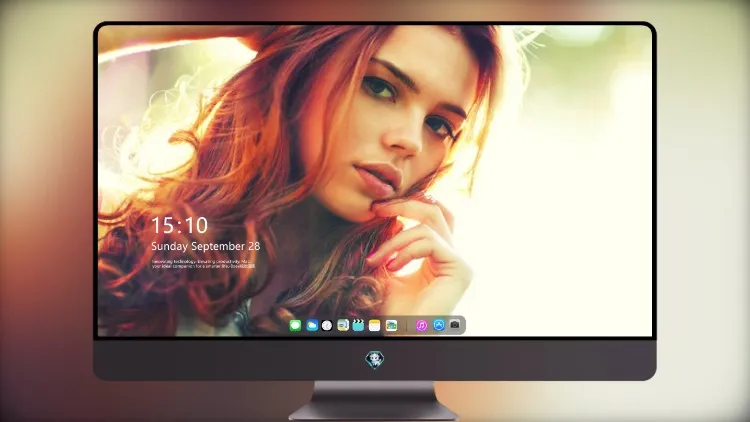Launch the clapperboard video app in the dock
This screenshot has width=750, height=422.
pos(358,325)
